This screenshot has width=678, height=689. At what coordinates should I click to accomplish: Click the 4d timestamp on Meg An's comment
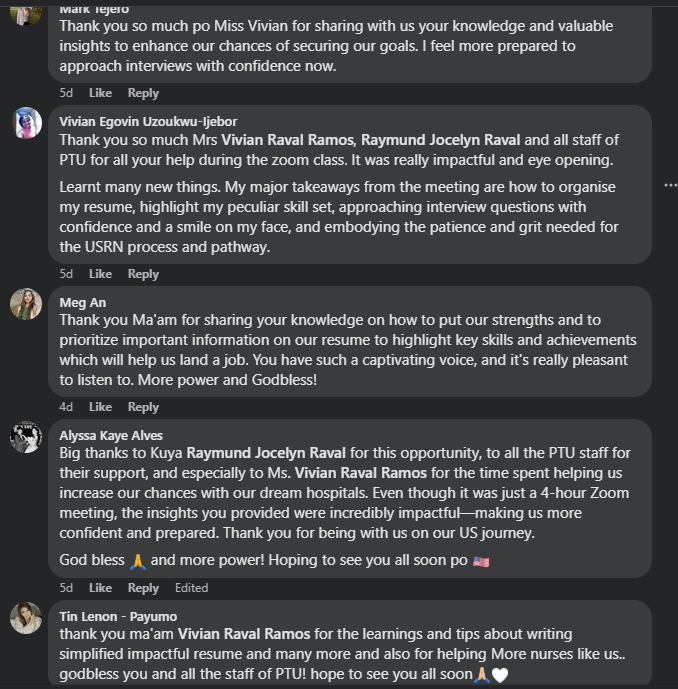pyautogui.click(x=66, y=407)
